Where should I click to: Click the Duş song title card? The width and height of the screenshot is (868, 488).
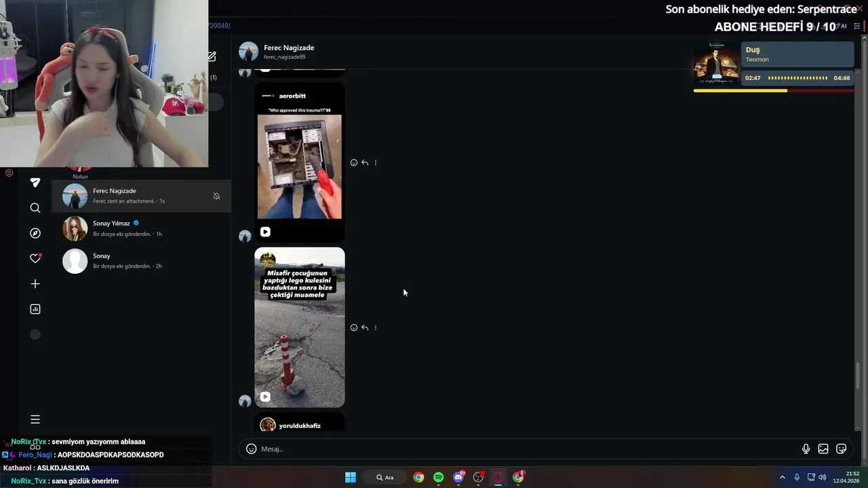point(797,54)
